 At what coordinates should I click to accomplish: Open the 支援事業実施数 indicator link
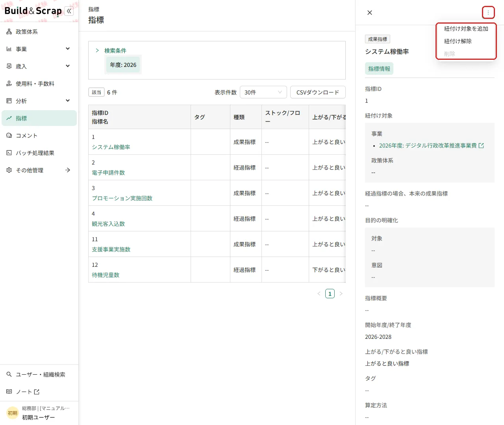click(111, 249)
